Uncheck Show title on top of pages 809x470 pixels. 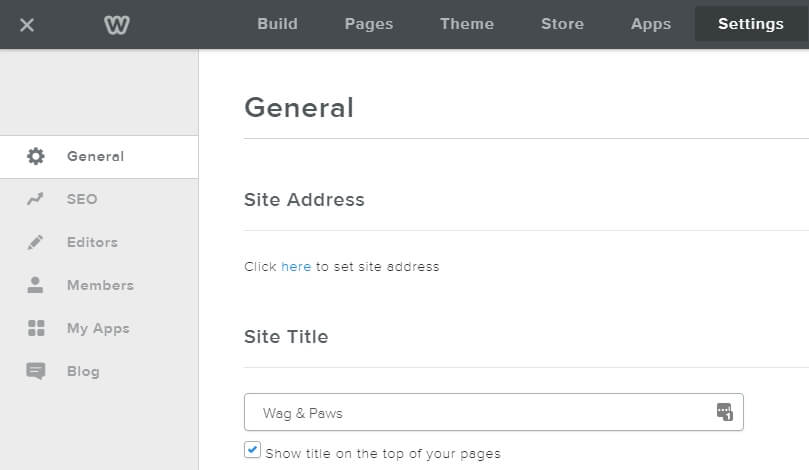[x=252, y=451]
